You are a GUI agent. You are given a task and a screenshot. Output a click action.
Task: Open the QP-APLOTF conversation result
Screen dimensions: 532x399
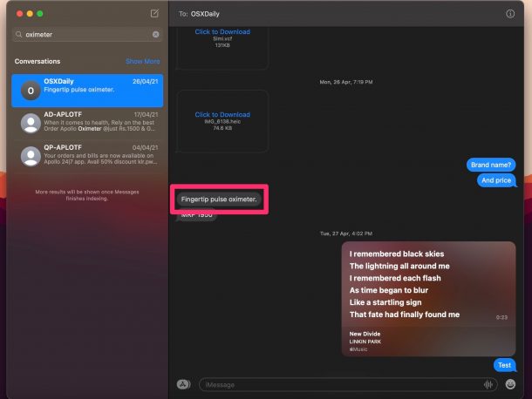(96, 156)
